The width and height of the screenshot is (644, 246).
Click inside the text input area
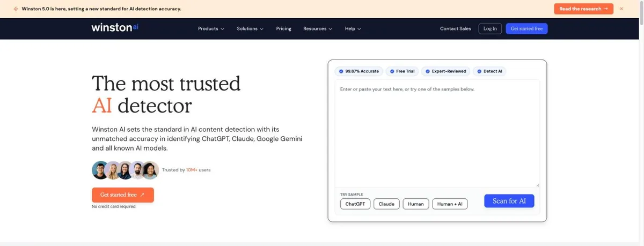click(x=437, y=133)
